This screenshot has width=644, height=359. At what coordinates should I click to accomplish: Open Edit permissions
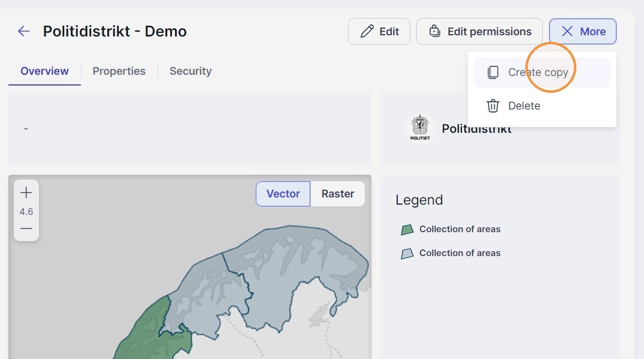coord(479,31)
